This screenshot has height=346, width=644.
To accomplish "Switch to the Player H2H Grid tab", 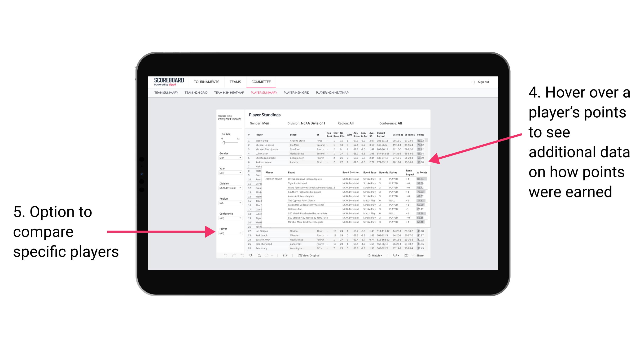I will (x=296, y=94).
